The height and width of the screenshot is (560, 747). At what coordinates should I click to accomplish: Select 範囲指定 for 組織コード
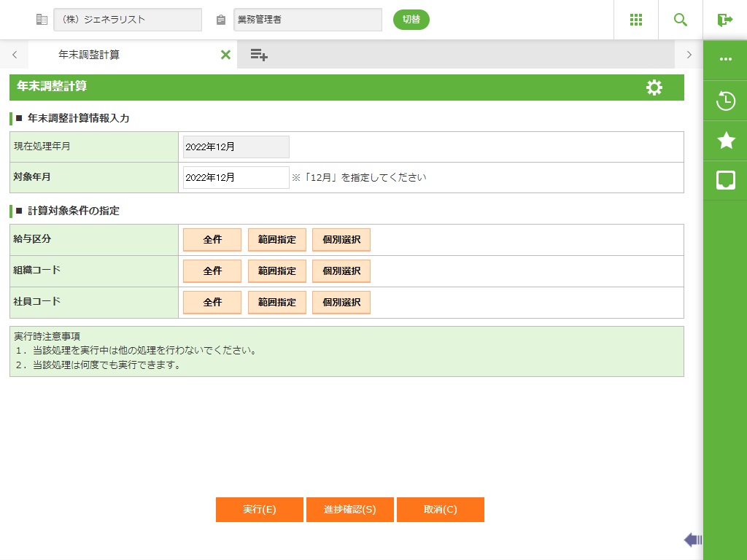(277, 271)
